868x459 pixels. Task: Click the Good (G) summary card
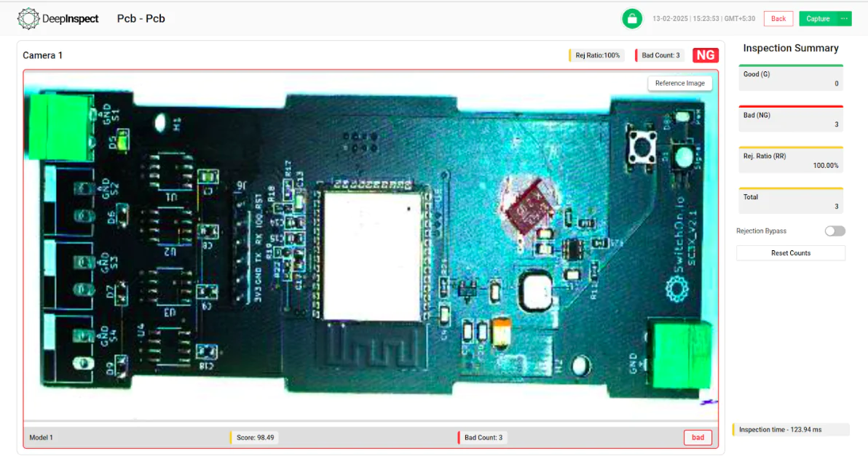791,78
